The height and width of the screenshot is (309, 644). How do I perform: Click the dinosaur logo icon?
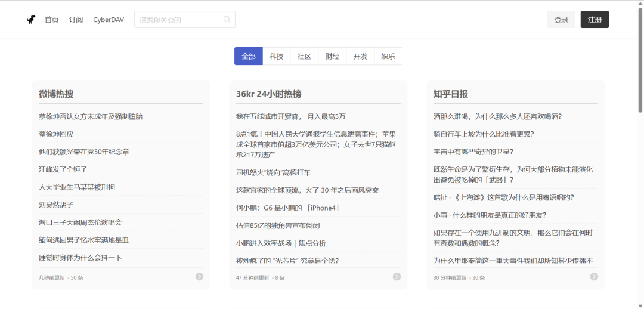(31, 20)
